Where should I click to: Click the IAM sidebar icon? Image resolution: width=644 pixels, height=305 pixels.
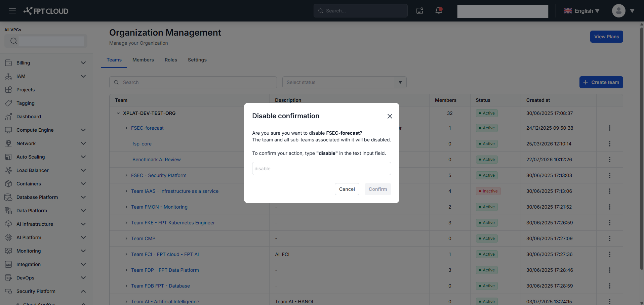8,76
